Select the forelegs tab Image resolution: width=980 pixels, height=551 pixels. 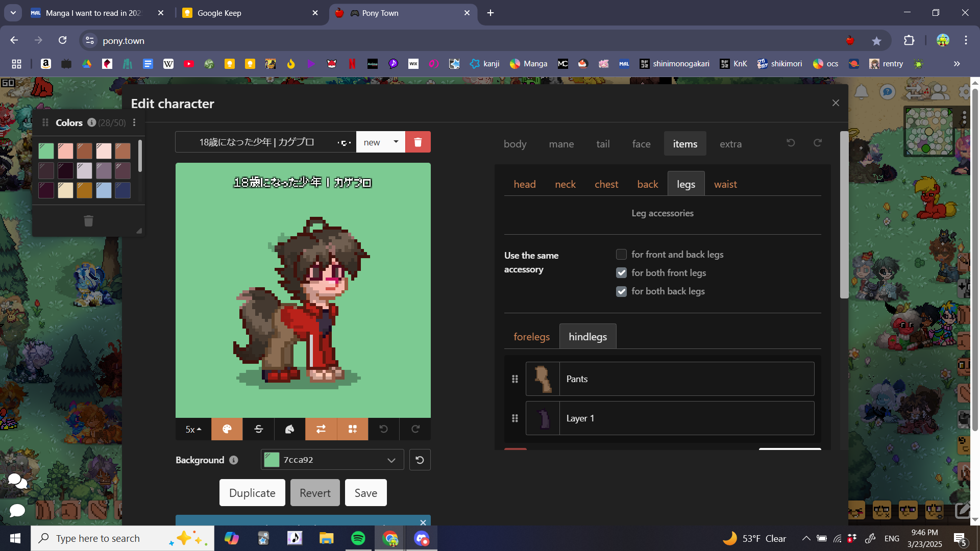(531, 336)
